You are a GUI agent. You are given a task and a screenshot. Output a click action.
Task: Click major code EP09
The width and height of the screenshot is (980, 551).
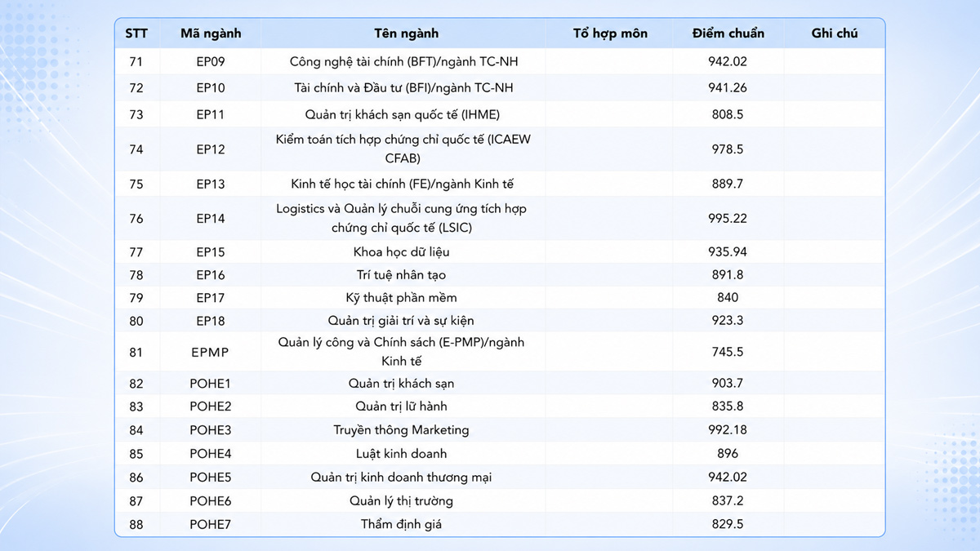pos(211,61)
